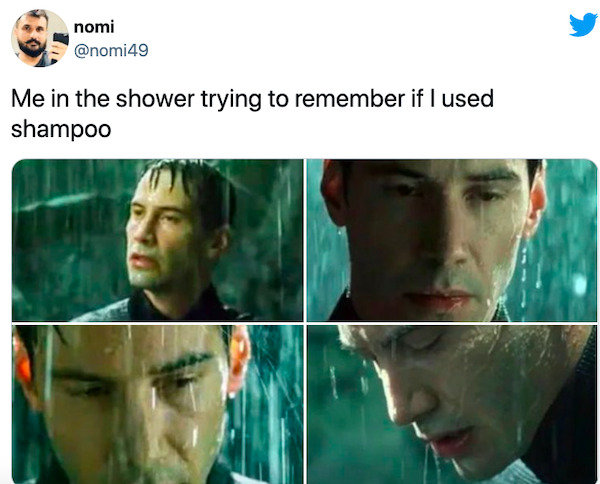Click the word "remember" in the tweet
This screenshot has height=484, width=600.
click(x=349, y=98)
